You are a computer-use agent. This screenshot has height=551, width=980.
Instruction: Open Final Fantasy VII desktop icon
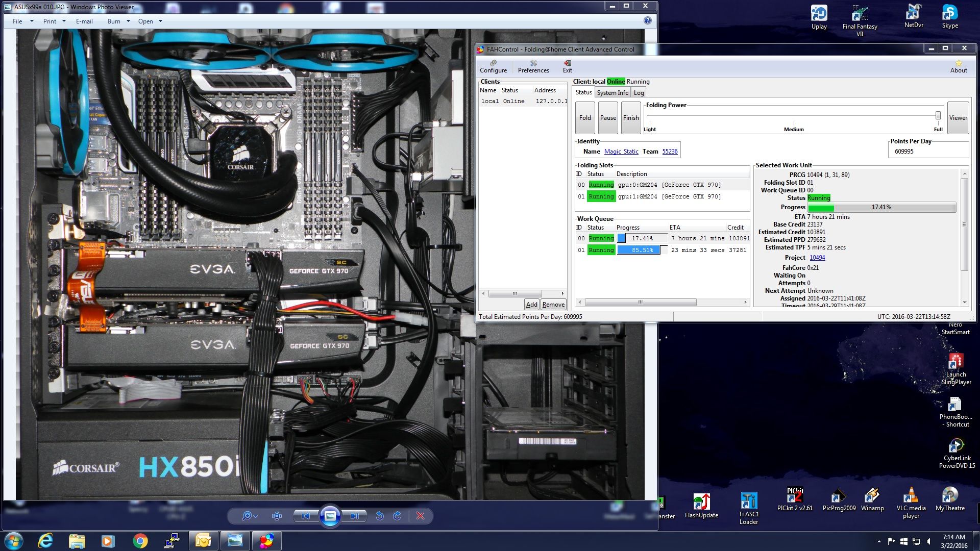860,21
